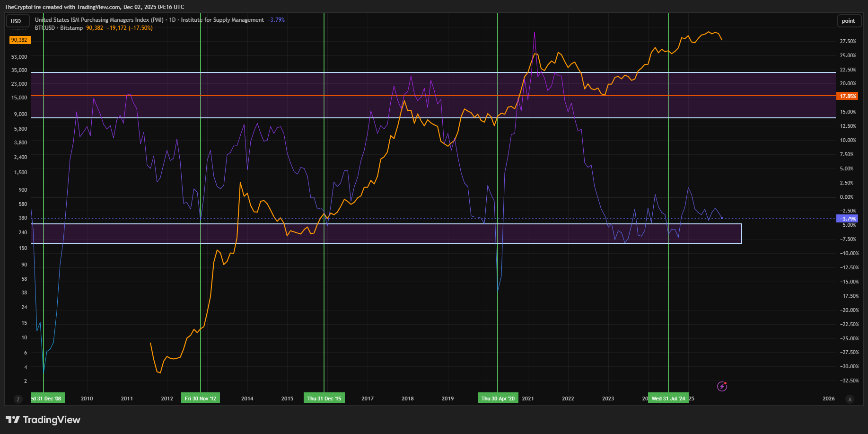Click the red notification dot on lightning icon
This screenshot has height=434, width=868.
point(726,383)
